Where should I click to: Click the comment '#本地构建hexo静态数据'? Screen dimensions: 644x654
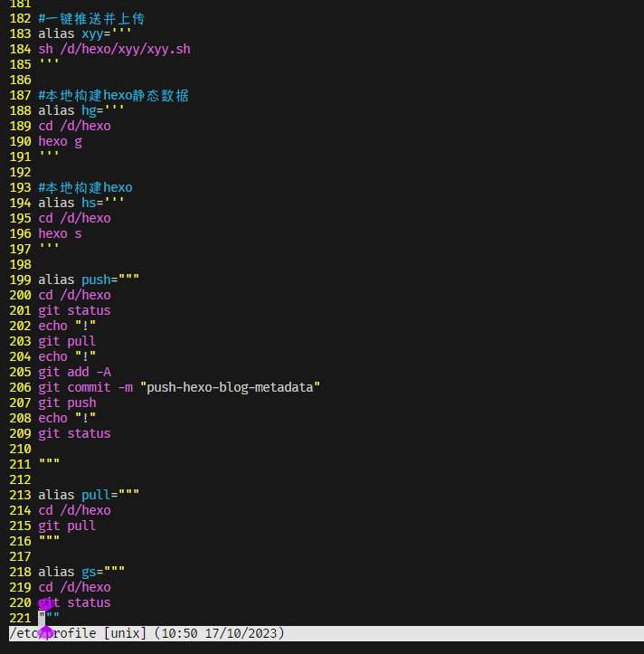(113, 96)
